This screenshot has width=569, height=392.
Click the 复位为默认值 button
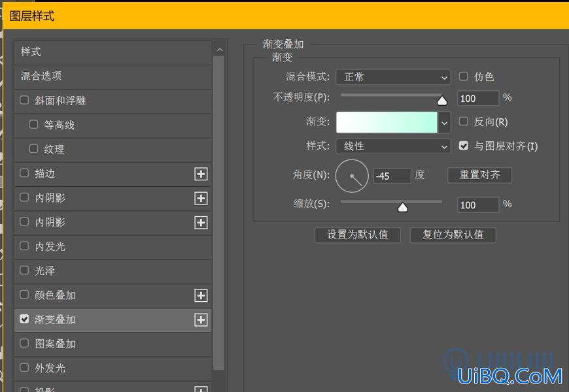(x=453, y=235)
